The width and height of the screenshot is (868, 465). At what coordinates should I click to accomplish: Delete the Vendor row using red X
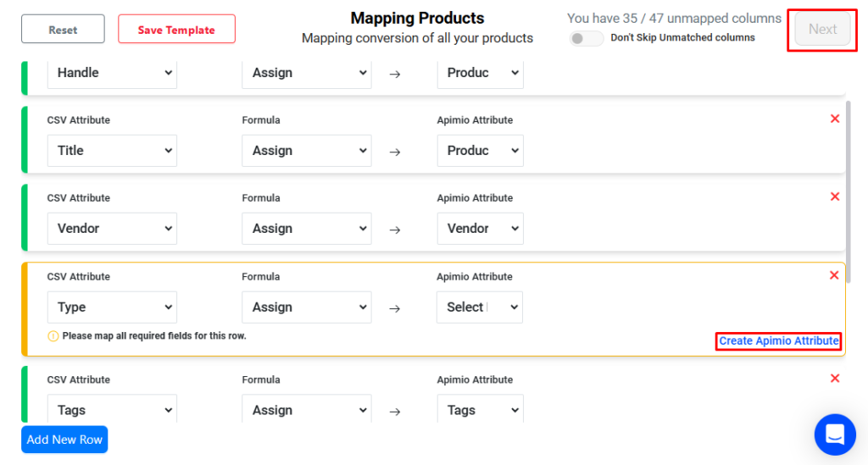click(x=834, y=197)
